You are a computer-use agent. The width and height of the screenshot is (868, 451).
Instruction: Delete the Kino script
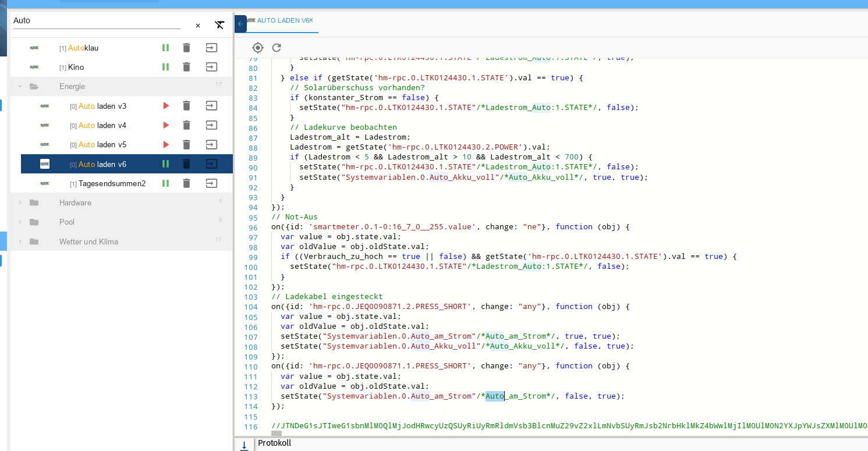(x=186, y=67)
